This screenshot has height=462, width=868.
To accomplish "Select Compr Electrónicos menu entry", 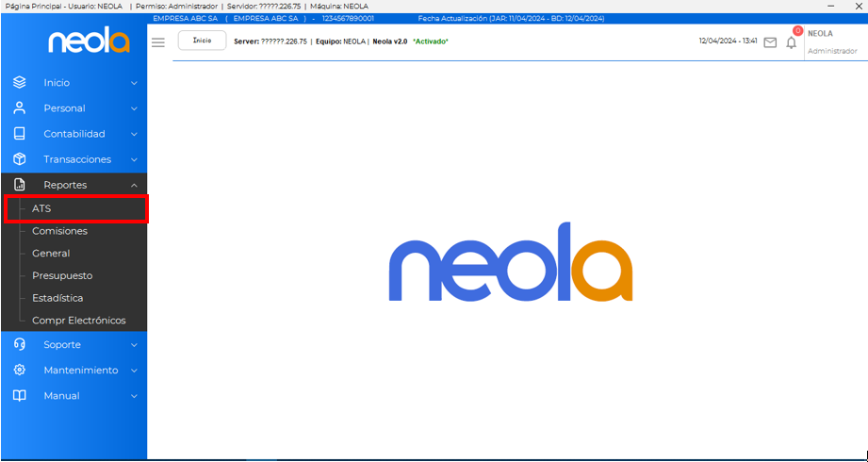I will click(78, 321).
